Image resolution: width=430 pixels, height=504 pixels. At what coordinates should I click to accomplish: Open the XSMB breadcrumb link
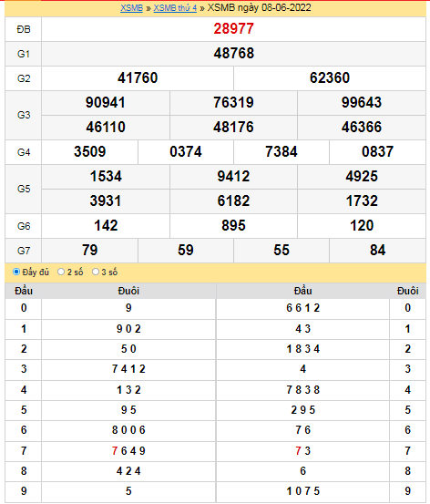tap(131, 7)
